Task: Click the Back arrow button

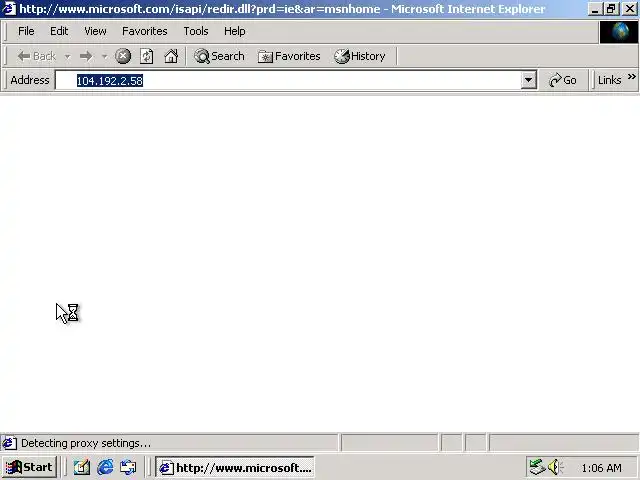Action: (37, 56)
